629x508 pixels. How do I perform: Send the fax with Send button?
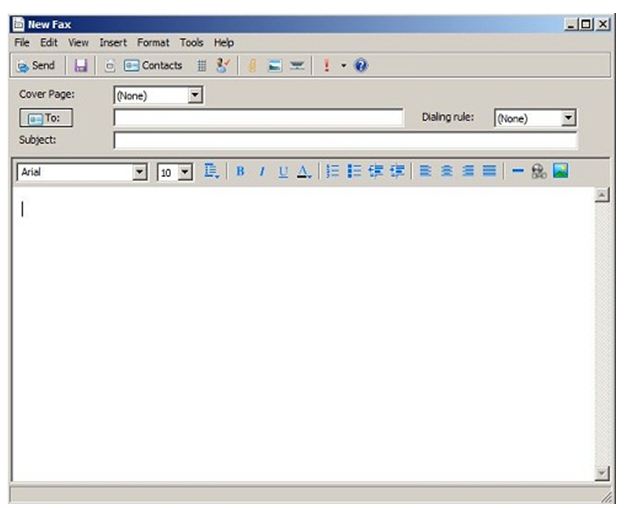pyautogui.click(x=36, y=65)
